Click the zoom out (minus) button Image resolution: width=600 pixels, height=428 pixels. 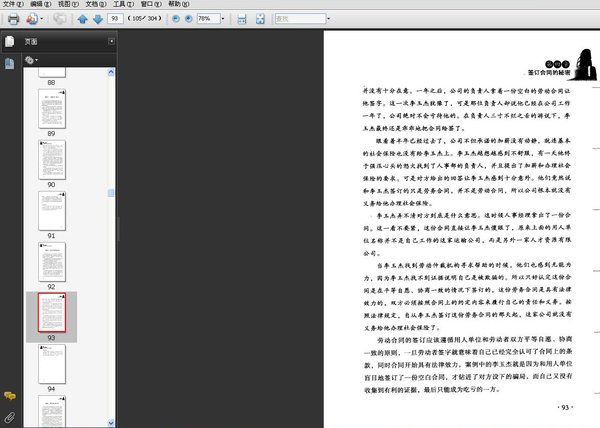176,18
